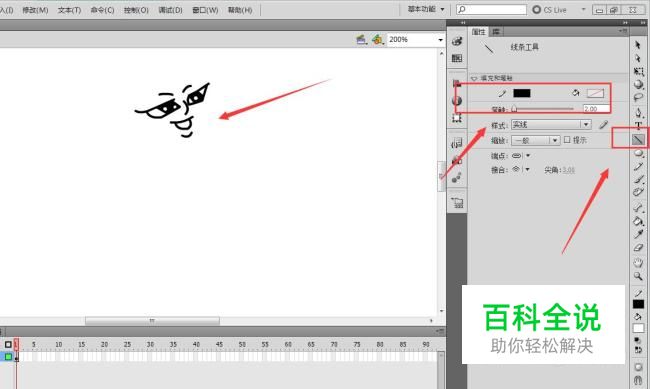Select the Brush tool
Screen dimensions: 650x389
(x=638, y=179)
